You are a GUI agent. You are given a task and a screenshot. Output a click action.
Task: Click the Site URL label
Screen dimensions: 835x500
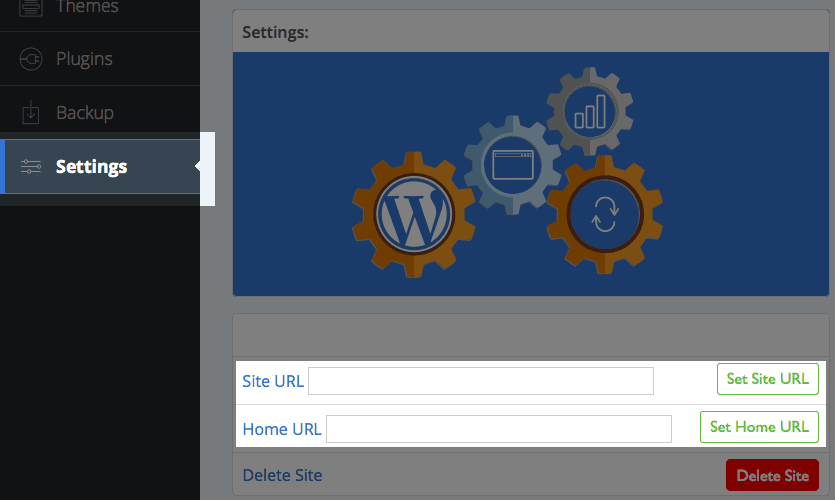pos(273,381)
